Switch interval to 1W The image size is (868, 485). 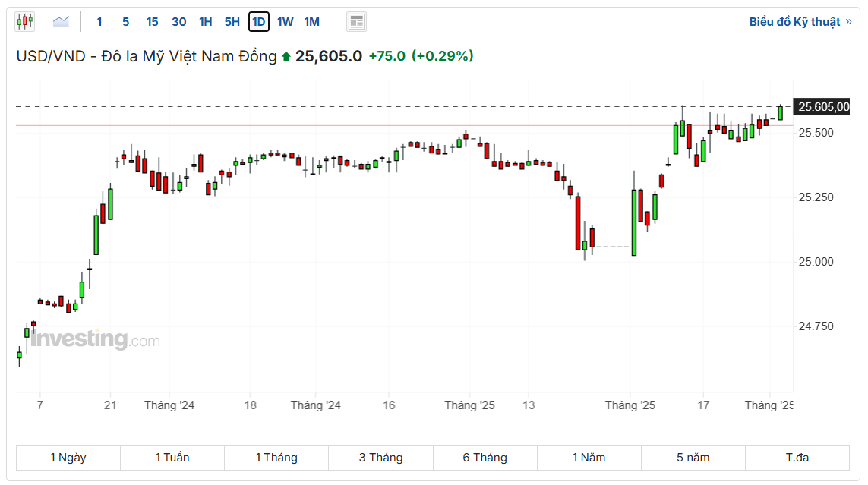click(285, 21)
